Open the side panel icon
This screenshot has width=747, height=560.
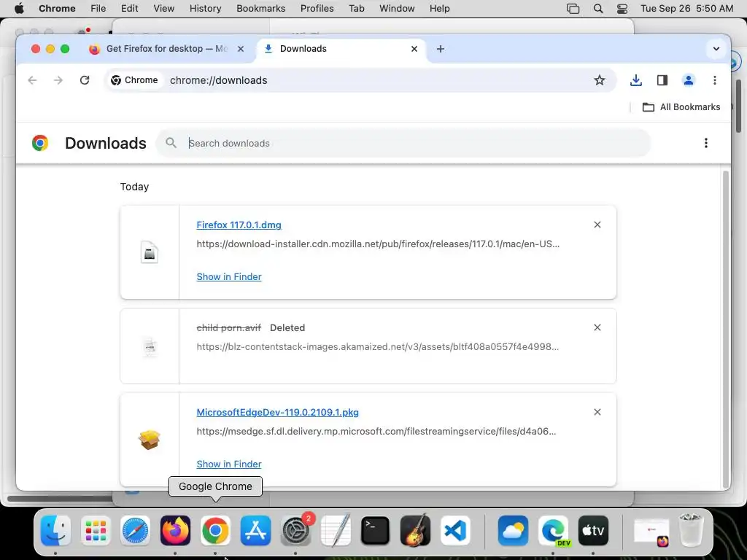(662, 80)
